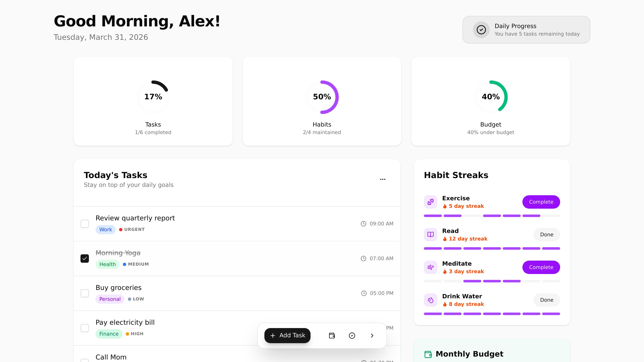644x362 pixels.
Task: Check the Review quarterly report task
Action: click(85, 224)
